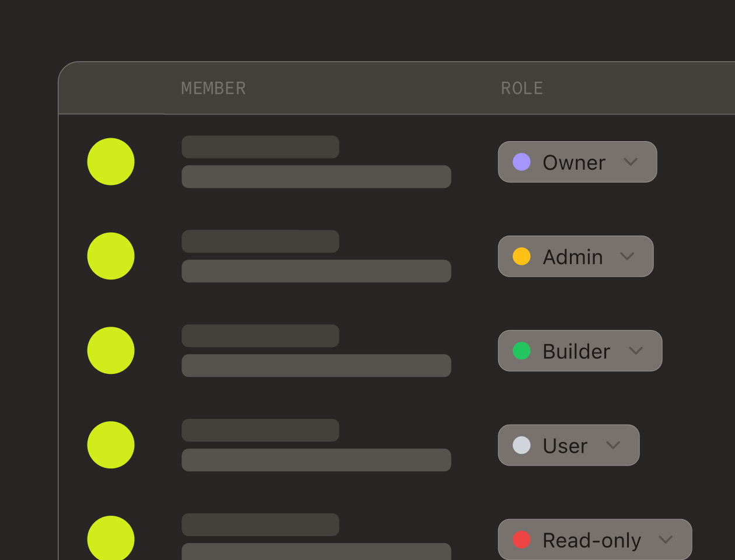
Task: Click the fourth member's avatar
Action: 111,445
